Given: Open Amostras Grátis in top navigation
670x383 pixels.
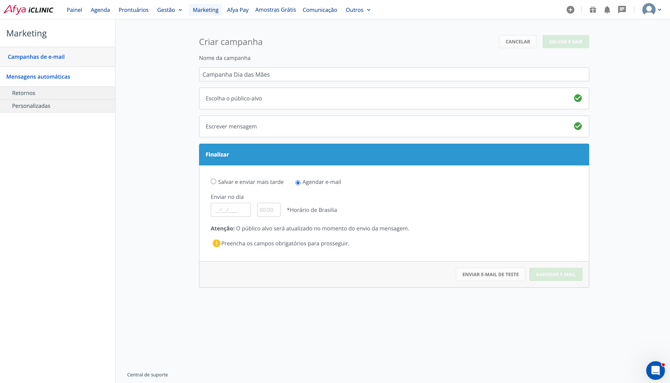Looking at the screenshot, I should click(x=275, y=10).
